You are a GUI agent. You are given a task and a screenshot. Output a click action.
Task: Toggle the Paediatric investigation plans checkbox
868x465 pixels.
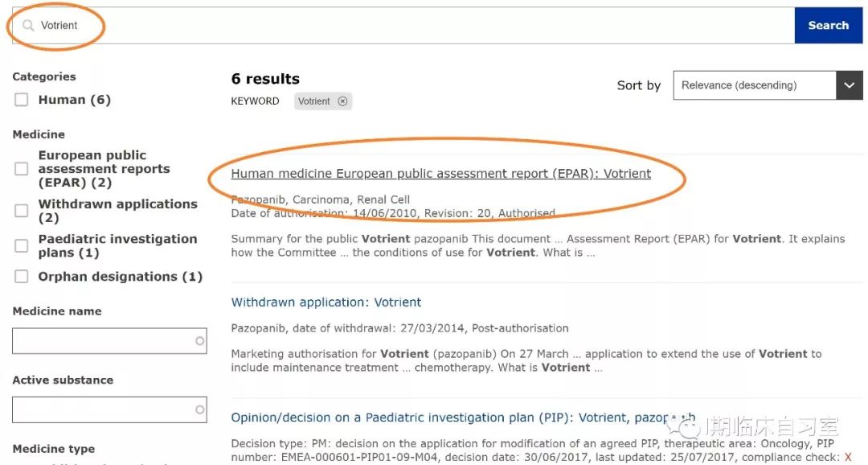21,245
